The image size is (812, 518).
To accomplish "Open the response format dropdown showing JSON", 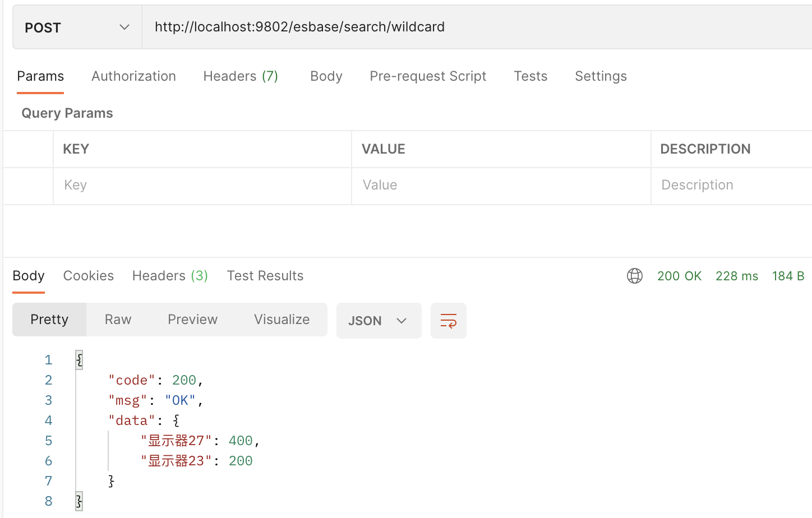I will click(379, 321).
